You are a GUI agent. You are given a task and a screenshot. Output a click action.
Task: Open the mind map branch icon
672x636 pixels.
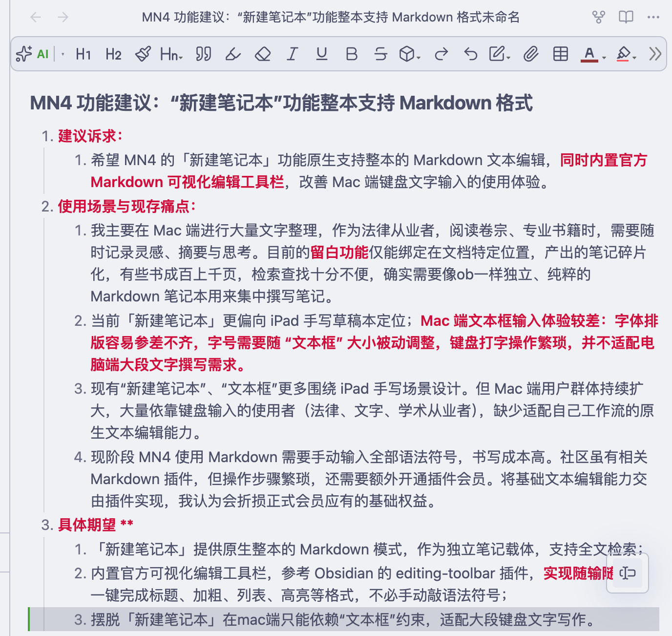tap(599, 18)
